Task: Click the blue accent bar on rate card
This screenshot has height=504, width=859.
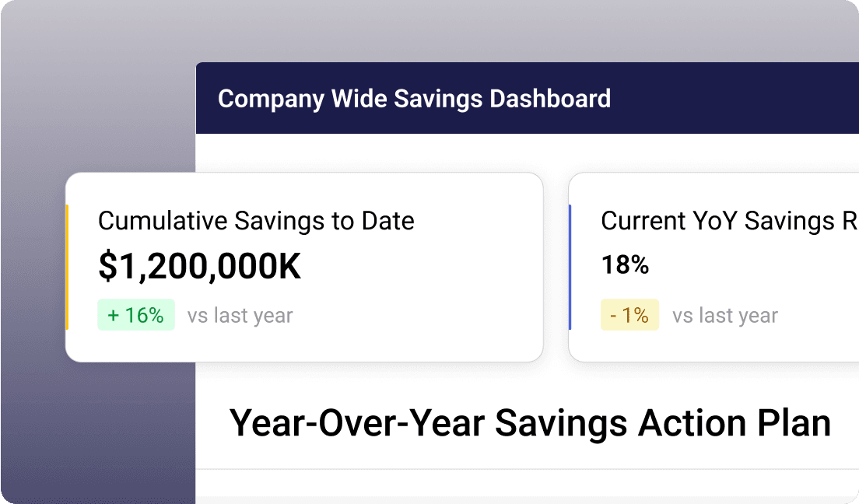Action: 573,267
